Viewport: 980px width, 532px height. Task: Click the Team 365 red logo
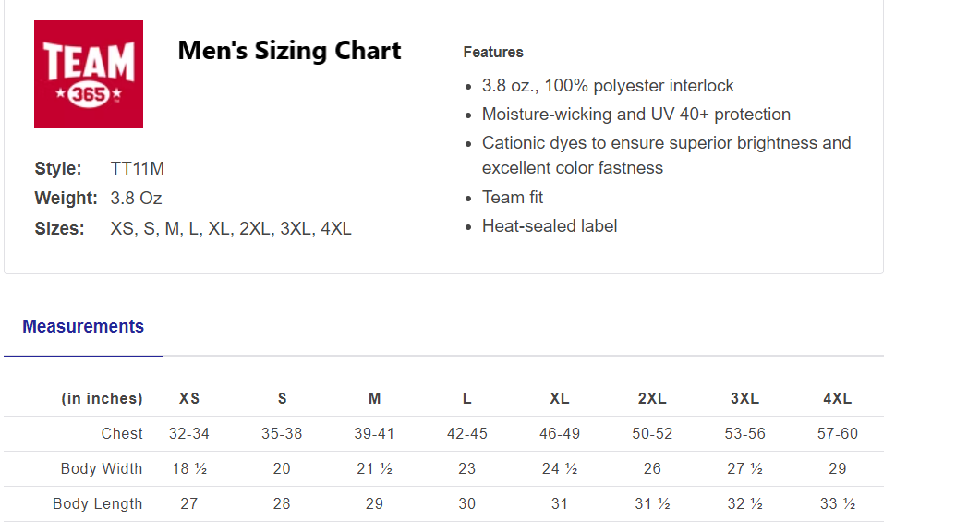coord(89,74)
